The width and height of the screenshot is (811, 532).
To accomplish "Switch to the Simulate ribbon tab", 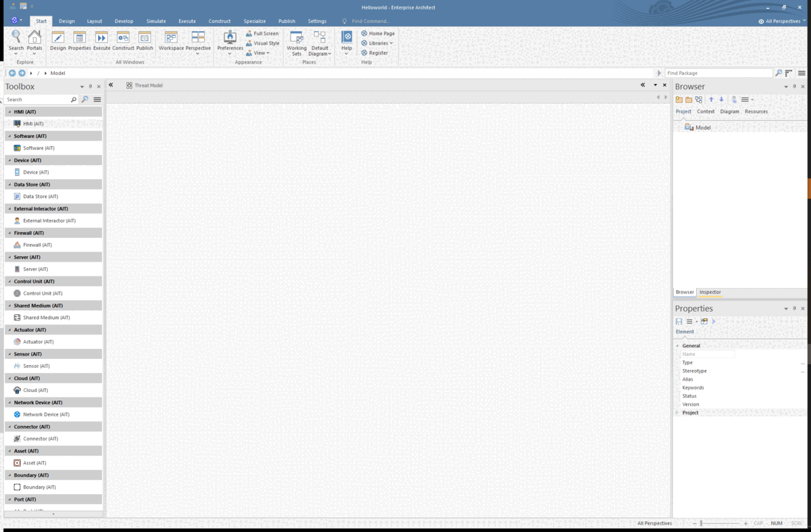I will [x=156, y=21].
